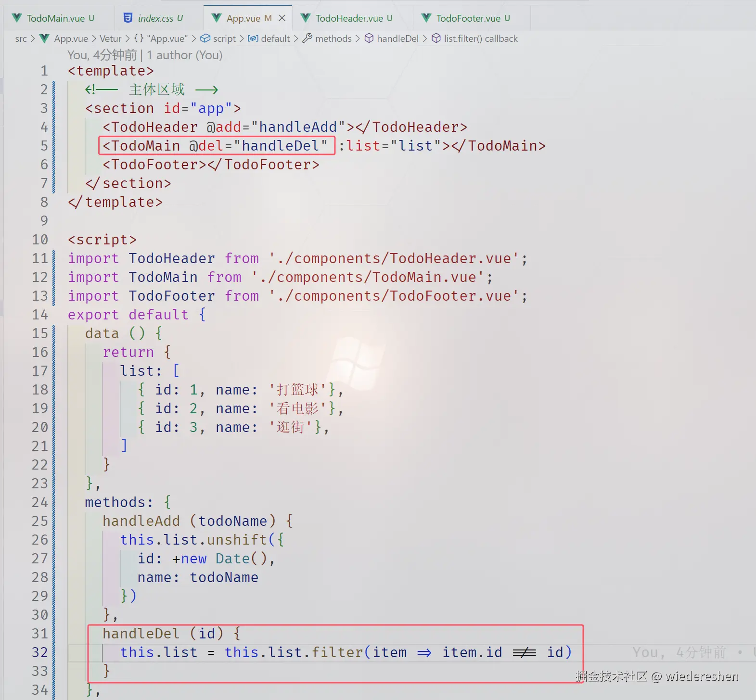Click 'handleDel (id)' method definition
This screenshot has height=700, width=756.
click(163, 634)
